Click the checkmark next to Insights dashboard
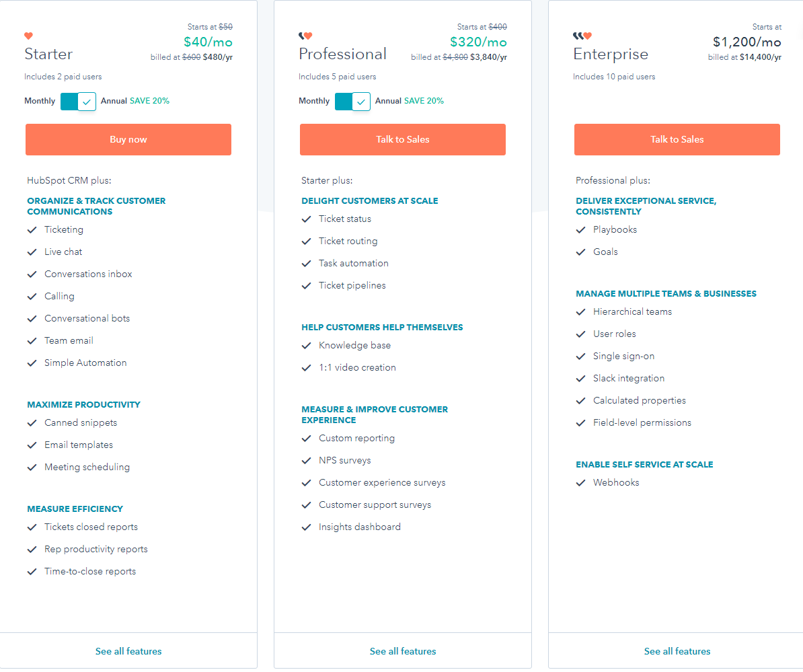The width and height of the screenshot is (803, 672). coord(306,527)
